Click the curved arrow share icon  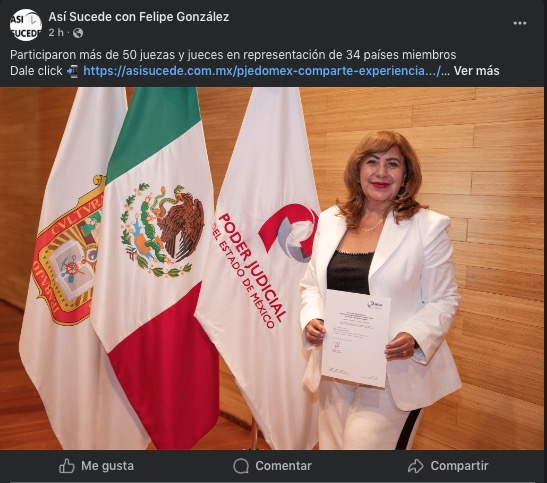416,466
